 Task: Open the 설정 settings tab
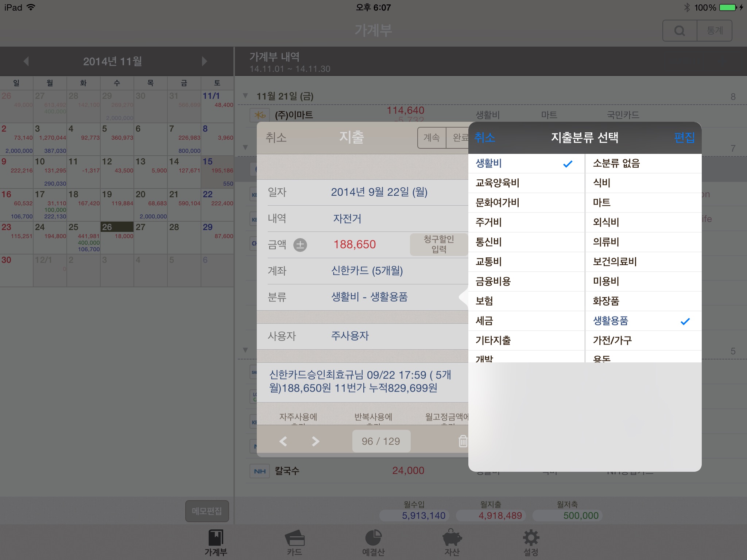click(x=531, y=542)
